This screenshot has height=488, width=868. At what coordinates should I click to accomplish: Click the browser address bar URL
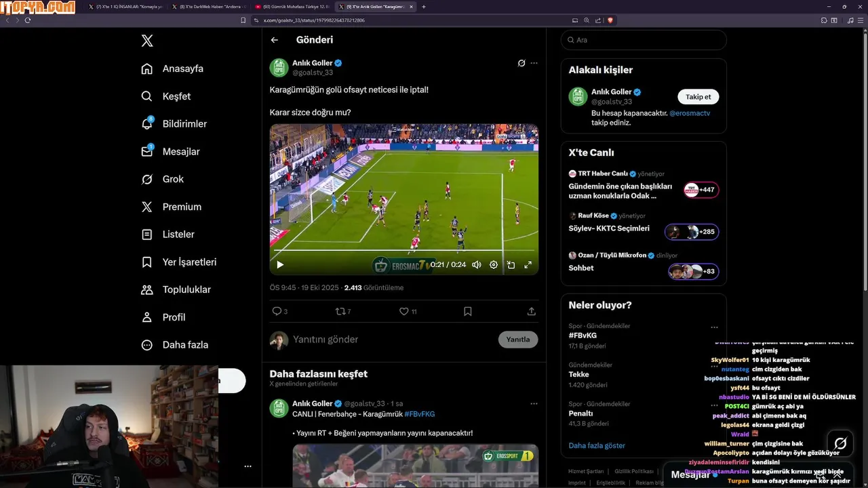(314, 20)
